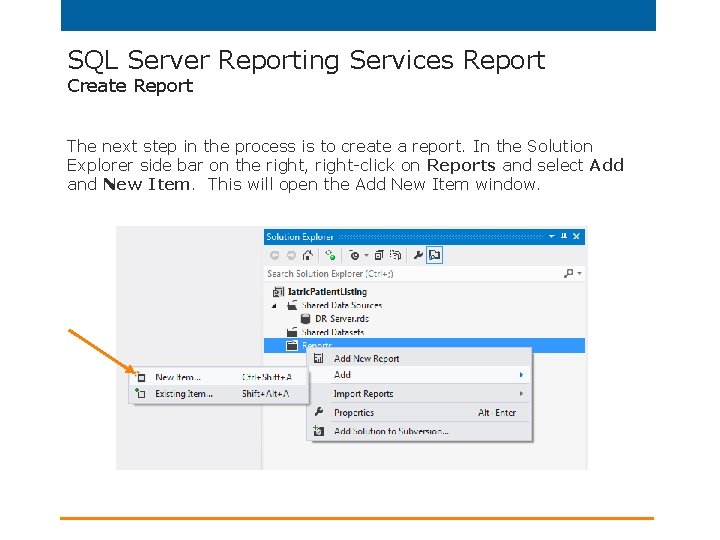Click the Back navigation icon in Solution Explorer
This screenshot has height=540, width=720.
(275, 255)
